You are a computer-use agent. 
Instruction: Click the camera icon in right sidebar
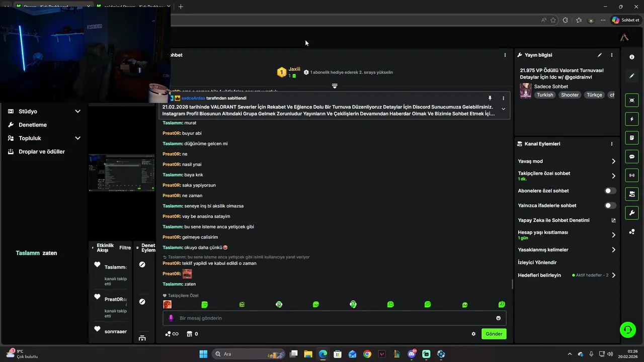coord(632,194)
